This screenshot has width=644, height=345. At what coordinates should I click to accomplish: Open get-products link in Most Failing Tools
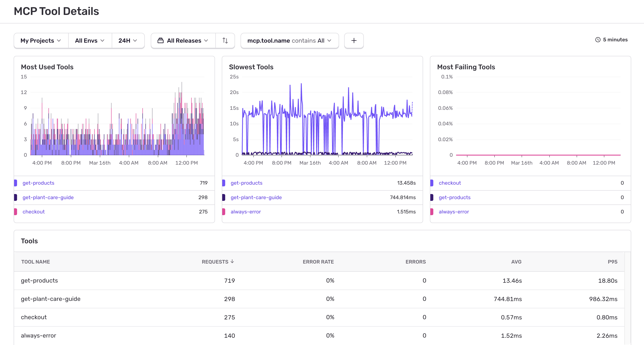[454, 197]
